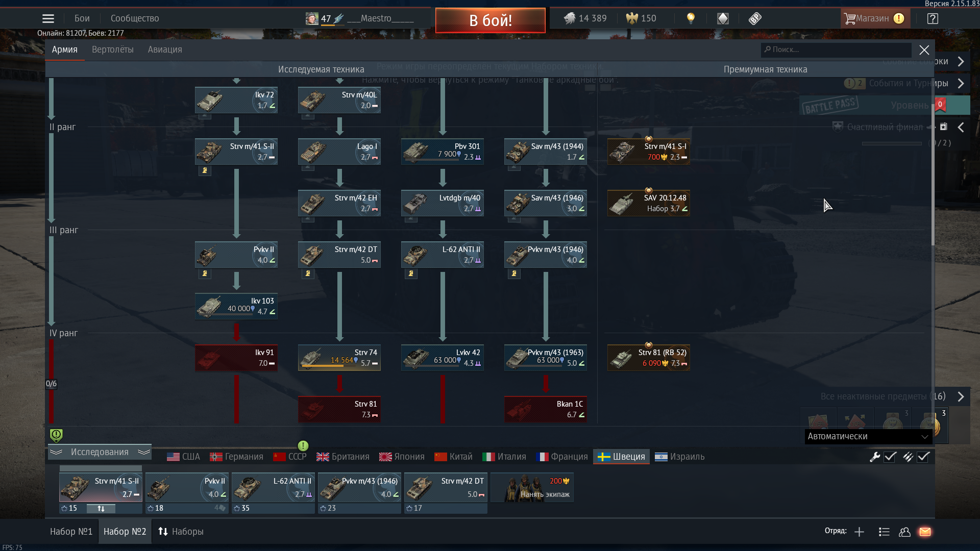The height and width of the screenshot is (551, 980).
Task: Select Pvkv m/43 (1963) card
Action: click(546, 358)
